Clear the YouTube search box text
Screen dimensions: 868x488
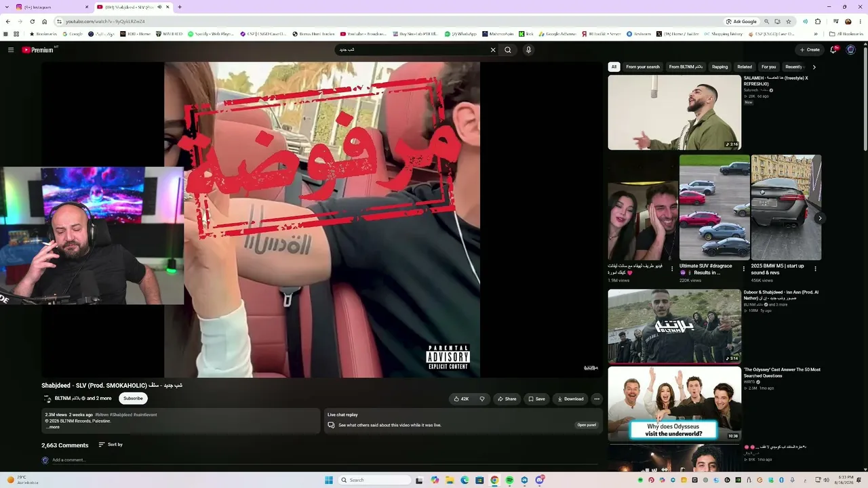coord(493,49)
